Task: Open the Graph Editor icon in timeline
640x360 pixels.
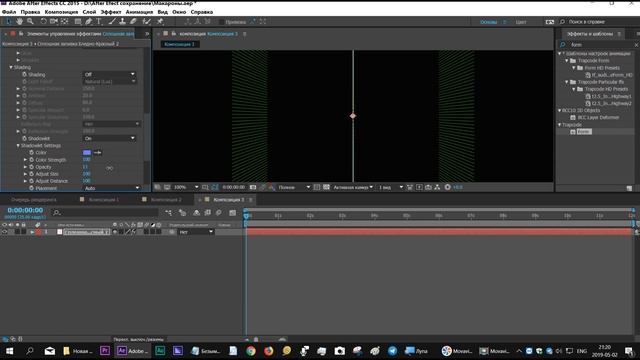Action: tap(233, 213)
